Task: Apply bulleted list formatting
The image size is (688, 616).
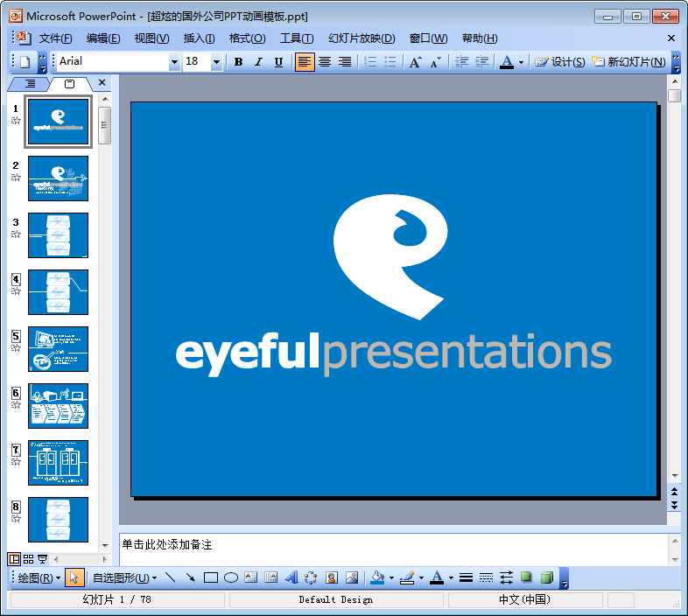Action: pos(390,62)
